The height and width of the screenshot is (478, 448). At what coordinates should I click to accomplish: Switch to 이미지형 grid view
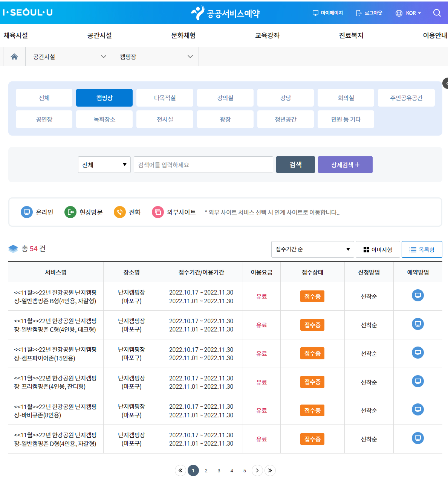[x=378, y=249]
